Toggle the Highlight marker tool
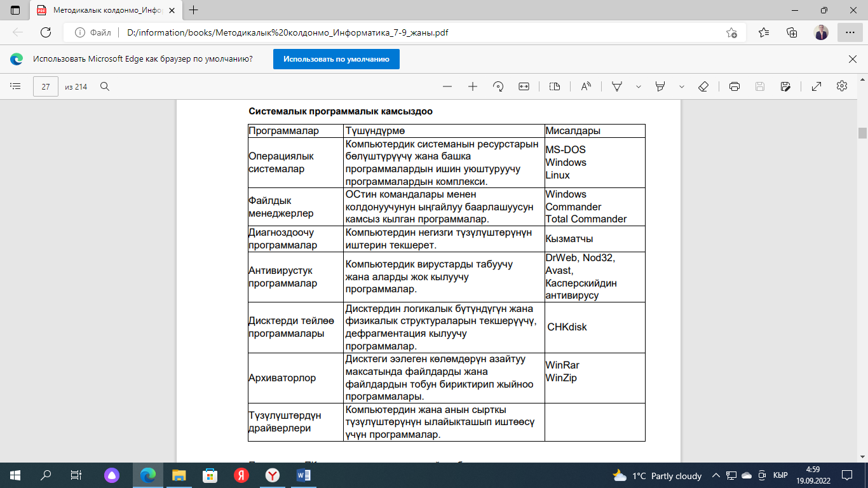 pyautogui.click(x=660, y=86)
